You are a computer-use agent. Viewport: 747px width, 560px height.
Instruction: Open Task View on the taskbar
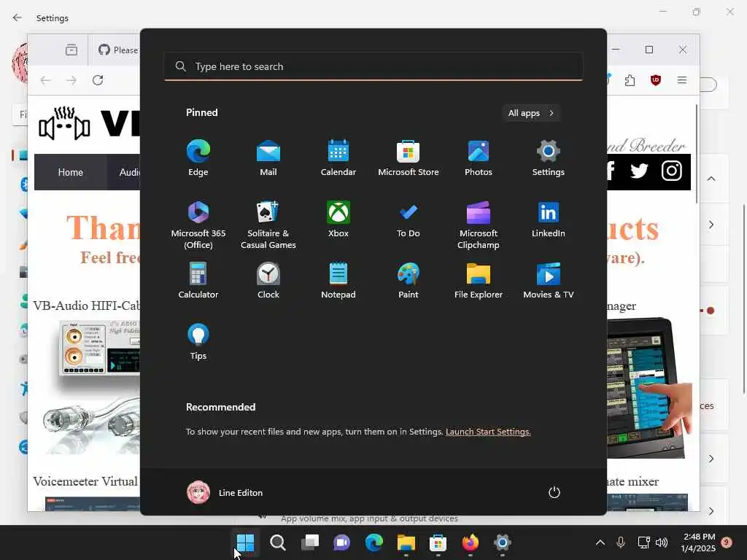(309, 542)
